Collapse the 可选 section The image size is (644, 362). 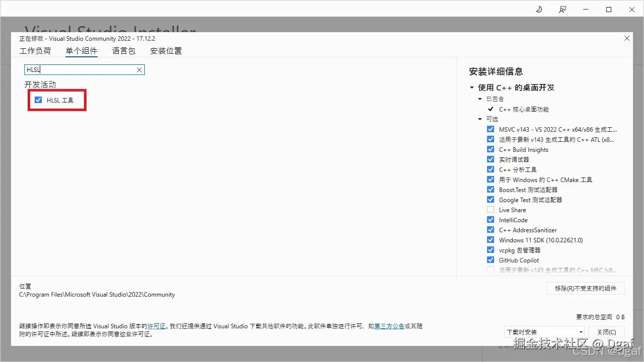click(x=480, y=119)
